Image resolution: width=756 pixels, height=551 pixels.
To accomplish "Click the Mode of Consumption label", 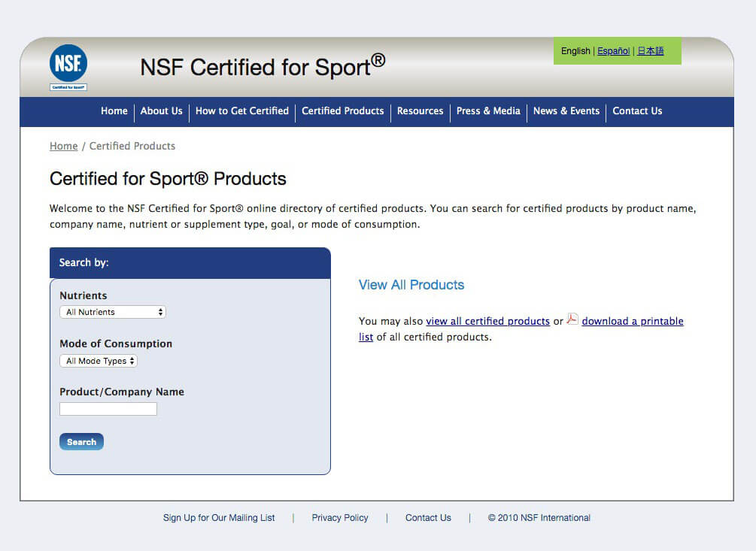I will click(116, 344).
